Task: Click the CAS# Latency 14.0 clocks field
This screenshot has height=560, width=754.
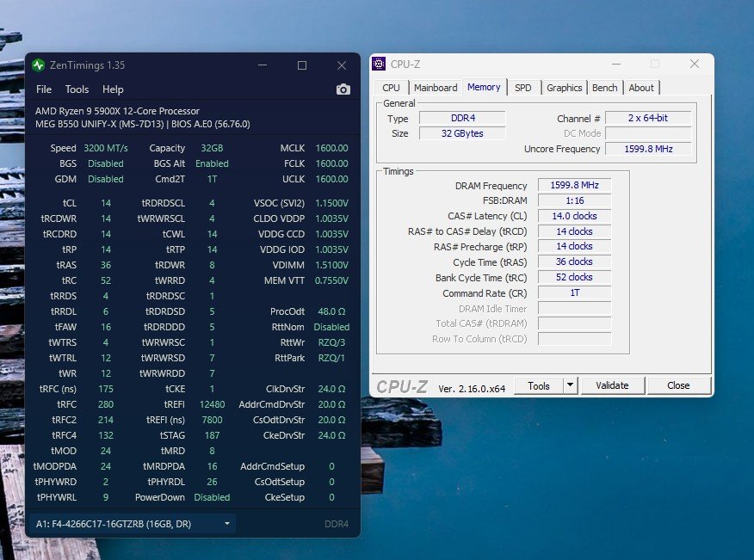Action: click(x=575, y=216)
